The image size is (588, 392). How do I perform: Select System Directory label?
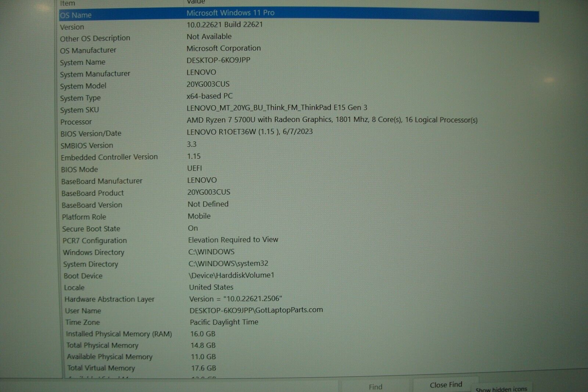90,264
